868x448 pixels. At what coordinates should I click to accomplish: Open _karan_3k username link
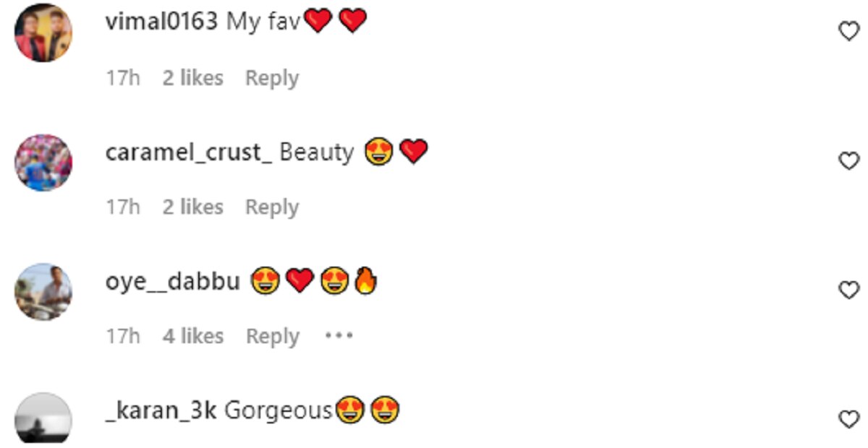point(162,411)
